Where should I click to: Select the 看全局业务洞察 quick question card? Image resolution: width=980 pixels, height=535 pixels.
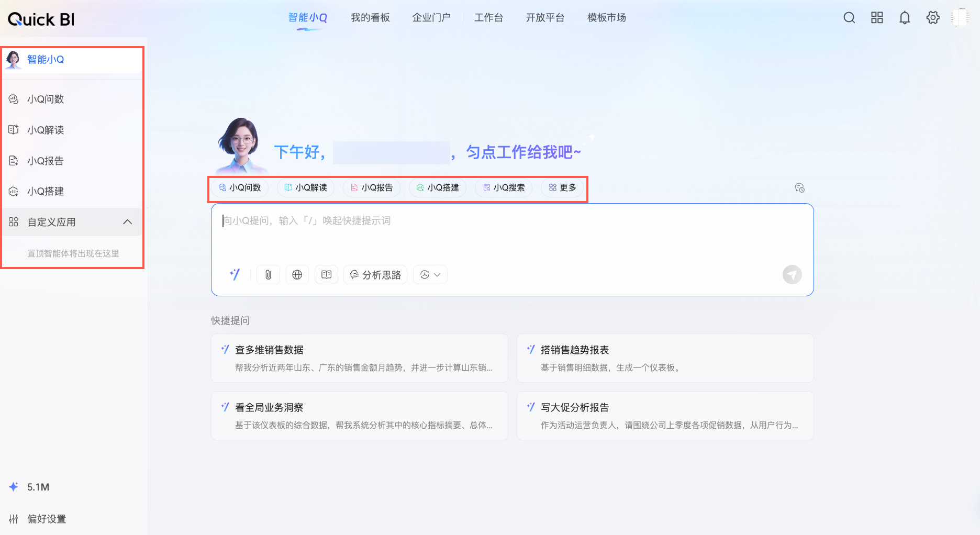[360, 416]
